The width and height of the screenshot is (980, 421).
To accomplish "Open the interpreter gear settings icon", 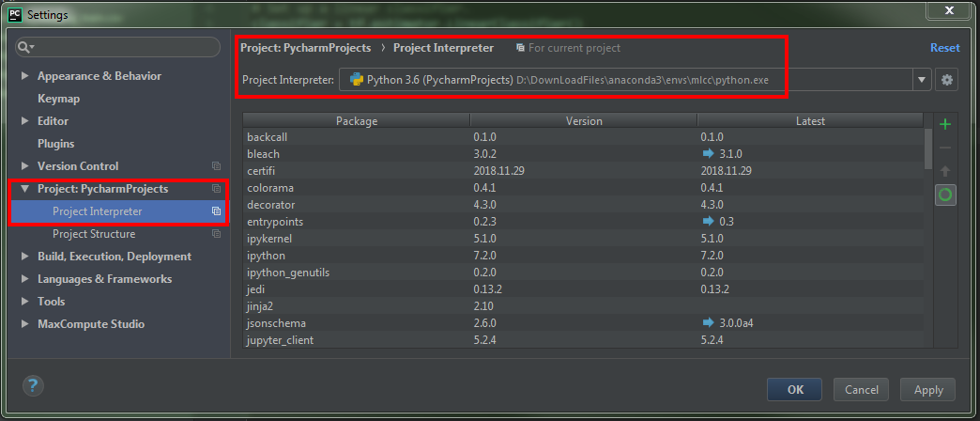I will click(x=947, y=80).
